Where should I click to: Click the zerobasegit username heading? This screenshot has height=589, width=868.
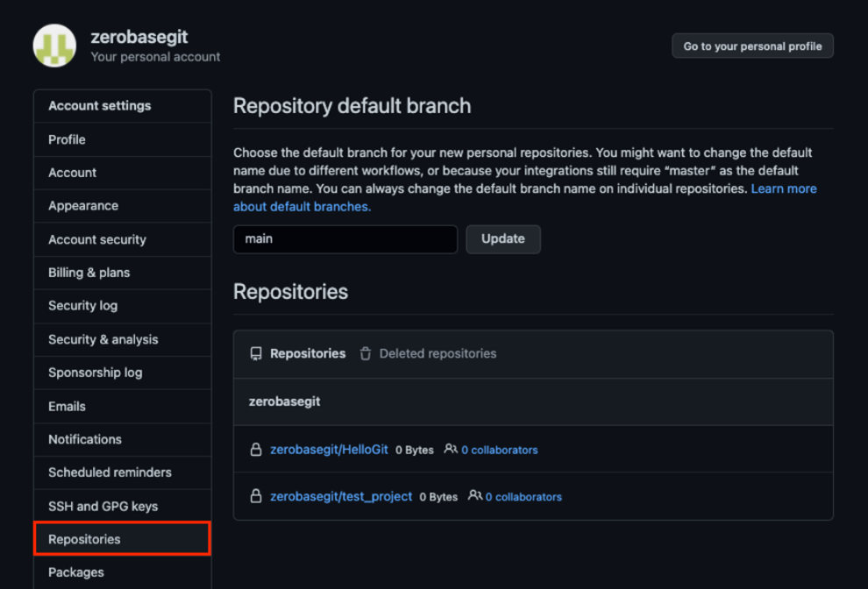click(139, 37)
